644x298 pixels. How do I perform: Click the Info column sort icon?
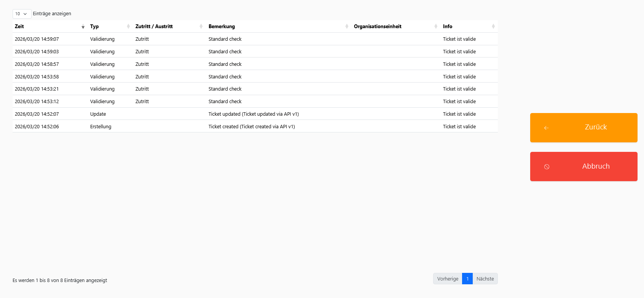pos(493,27)
